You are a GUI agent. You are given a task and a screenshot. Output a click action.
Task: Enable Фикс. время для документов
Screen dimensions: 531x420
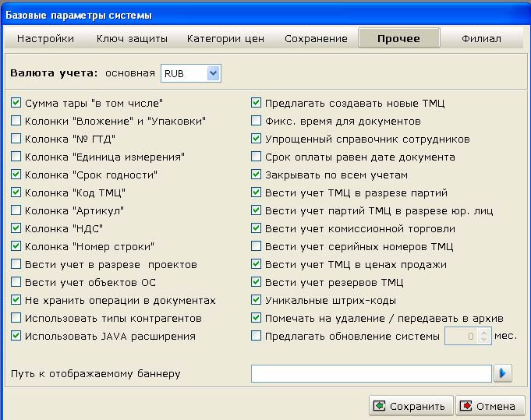pos(256,121)
